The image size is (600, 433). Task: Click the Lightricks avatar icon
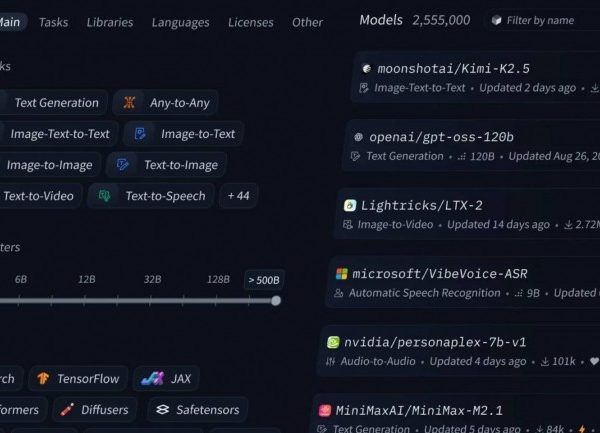tap(350, 205)
